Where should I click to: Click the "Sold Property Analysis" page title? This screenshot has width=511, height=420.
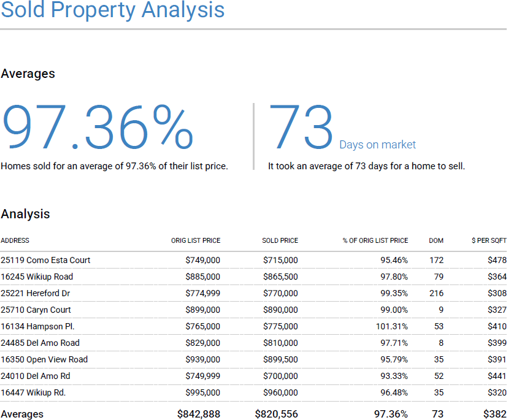pos(113,10)
